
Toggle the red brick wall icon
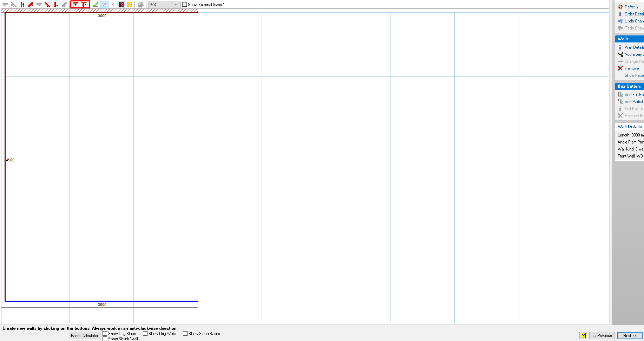pyautogui.click(x=121, y=5)
